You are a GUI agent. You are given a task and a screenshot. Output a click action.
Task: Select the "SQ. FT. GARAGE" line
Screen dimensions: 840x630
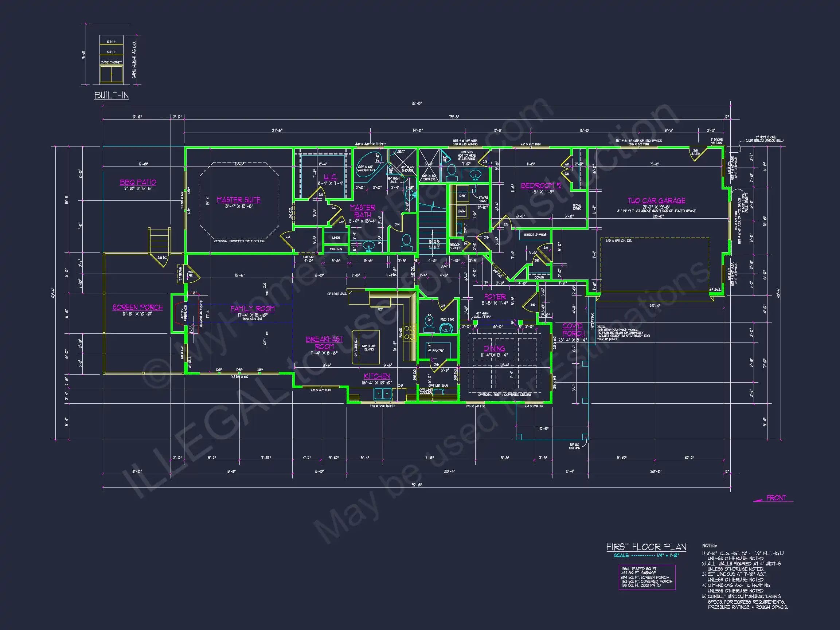(x=639, y=573)
